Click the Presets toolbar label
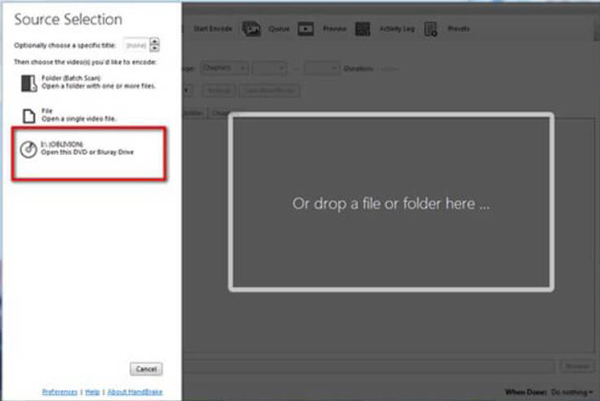Viewport: 600px width, 401px height. coord(458,29)
